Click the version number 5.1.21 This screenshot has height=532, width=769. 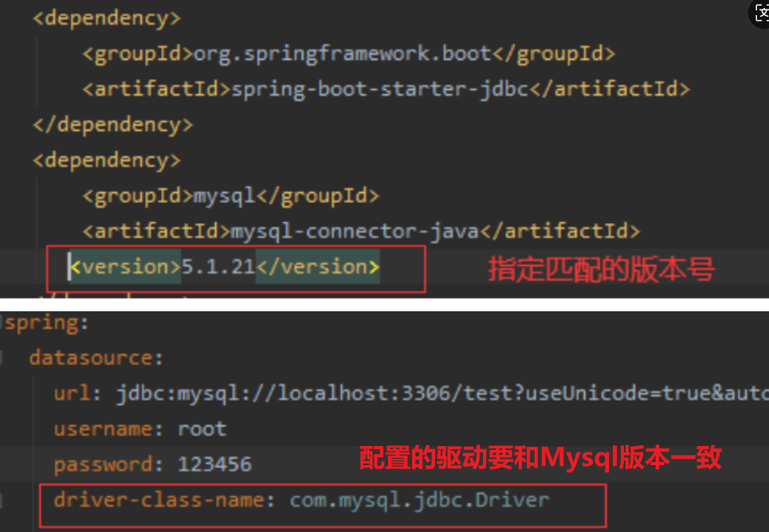(218, 267)
